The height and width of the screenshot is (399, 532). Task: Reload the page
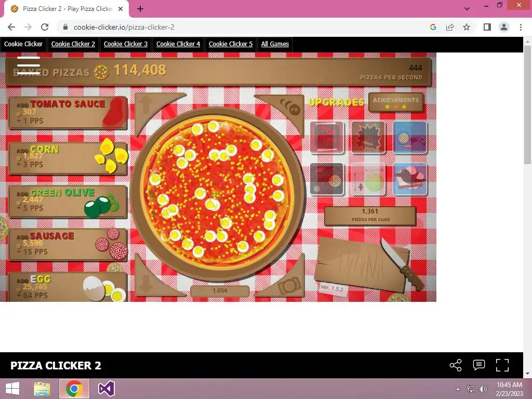[45, 27]
